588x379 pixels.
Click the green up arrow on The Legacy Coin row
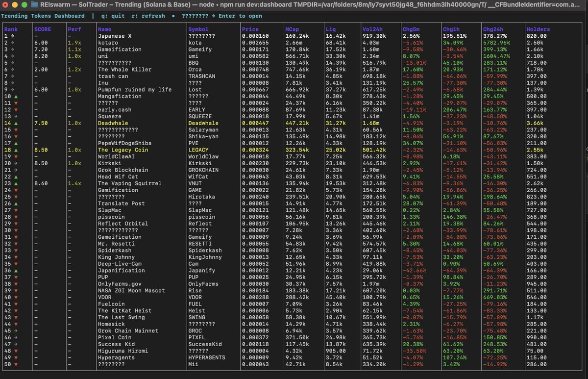(16, 150)
